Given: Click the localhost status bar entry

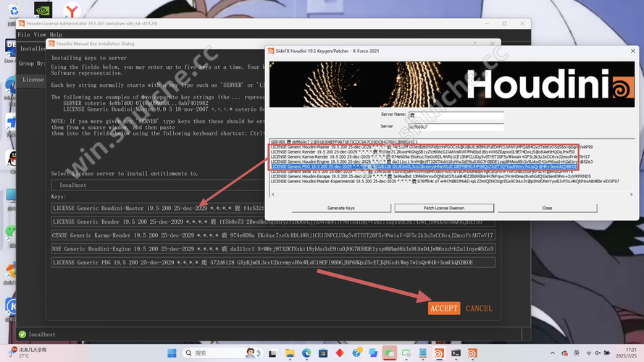Looking at the screenshot, I should [42, 334].
